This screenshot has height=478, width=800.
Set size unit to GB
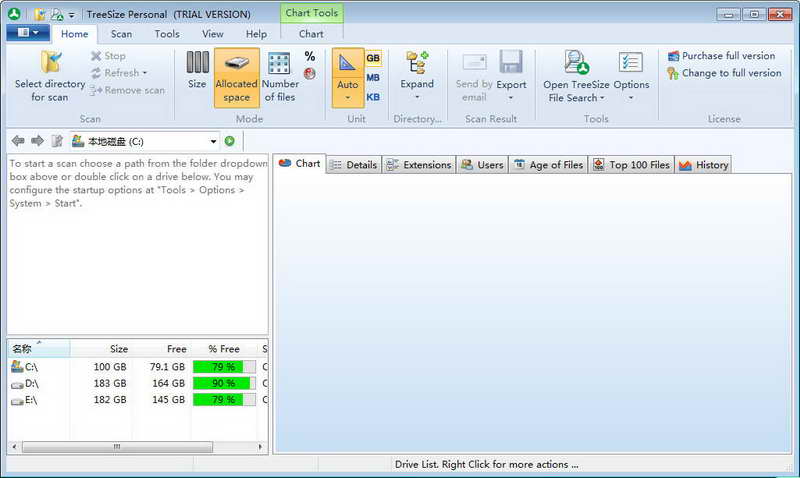[x=373, y=58]
